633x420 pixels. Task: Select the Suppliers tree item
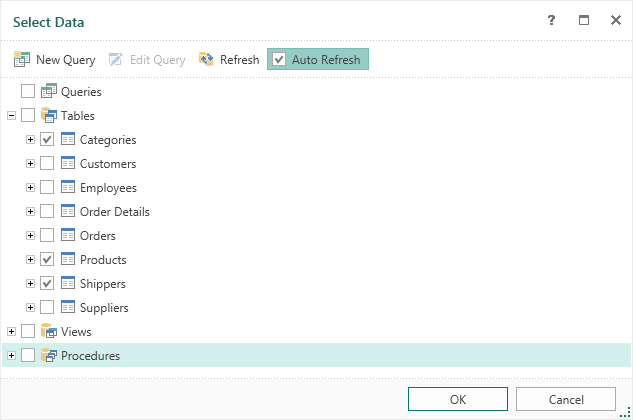pyautogui.click(x=104, y=308)
